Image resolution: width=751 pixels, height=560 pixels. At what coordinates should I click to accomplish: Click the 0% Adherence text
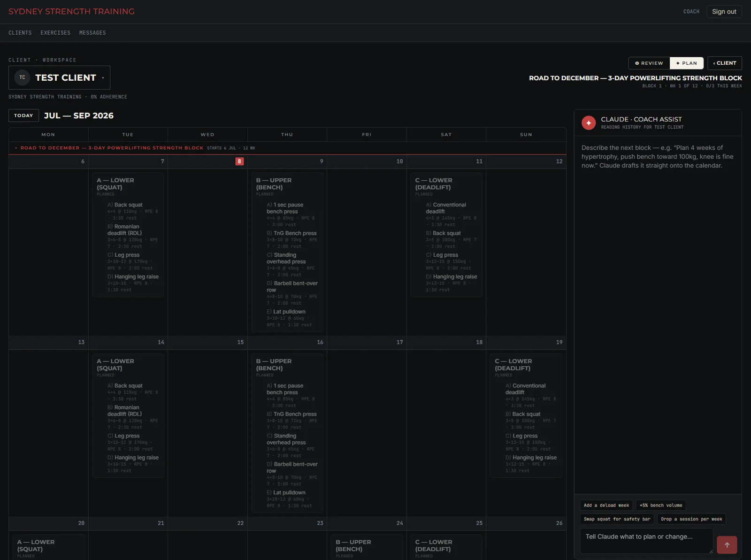click(109, 97)
